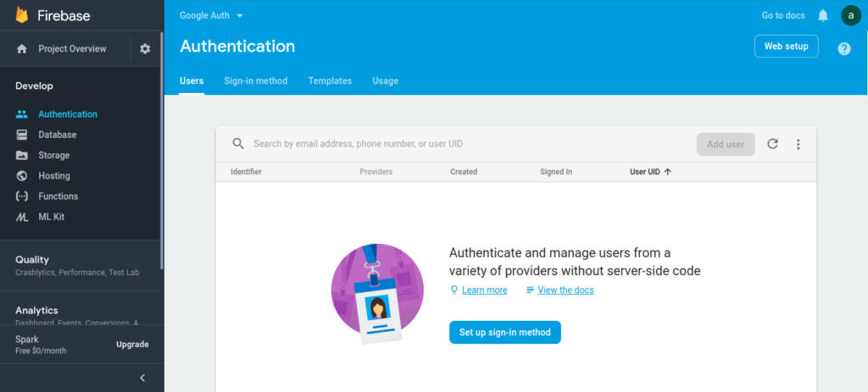Switch to the Users tab
Image resolution: width=868 pixels, height=392 pixels.
[192, 80]
